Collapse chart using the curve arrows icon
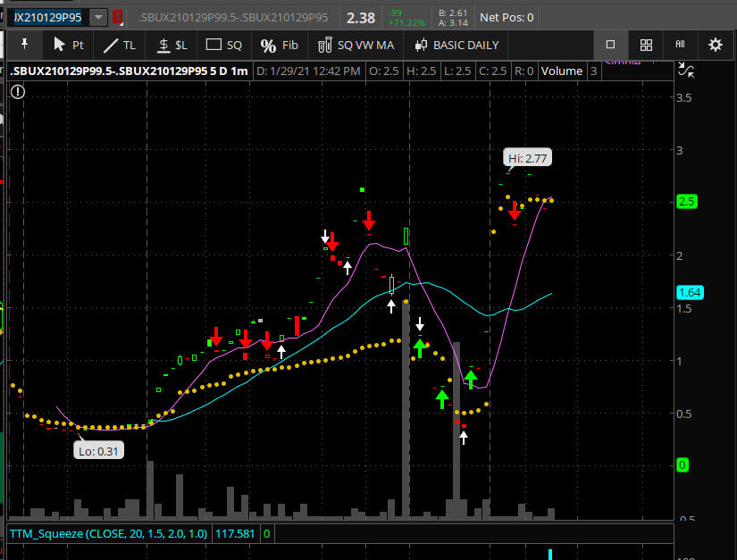Viewport: 737px width, 560px height. click(x=686, y=71)
